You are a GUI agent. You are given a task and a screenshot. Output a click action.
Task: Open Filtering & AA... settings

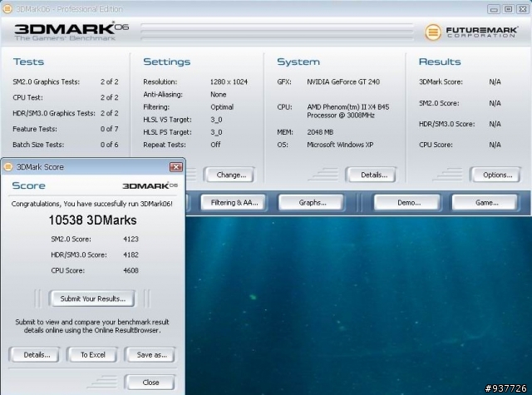point(234,203)
